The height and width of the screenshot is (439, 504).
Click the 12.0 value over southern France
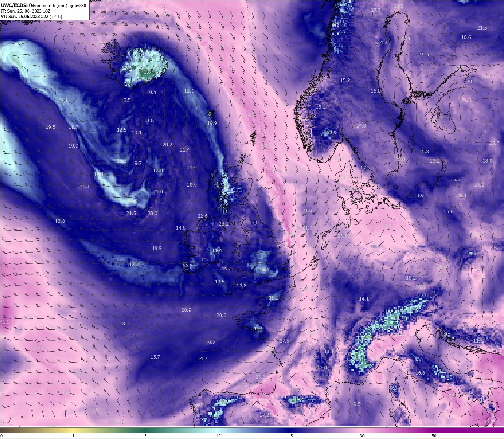pyautogui.click(x=322, y=367)
